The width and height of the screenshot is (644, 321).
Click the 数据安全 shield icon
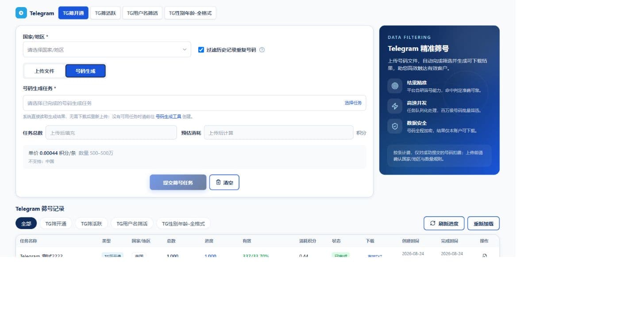[395, 126]
